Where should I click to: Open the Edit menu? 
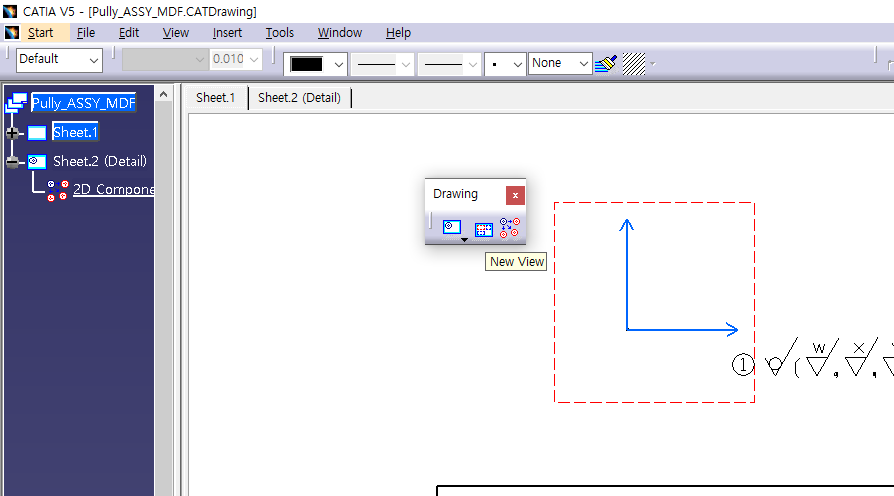coord(129,33)
